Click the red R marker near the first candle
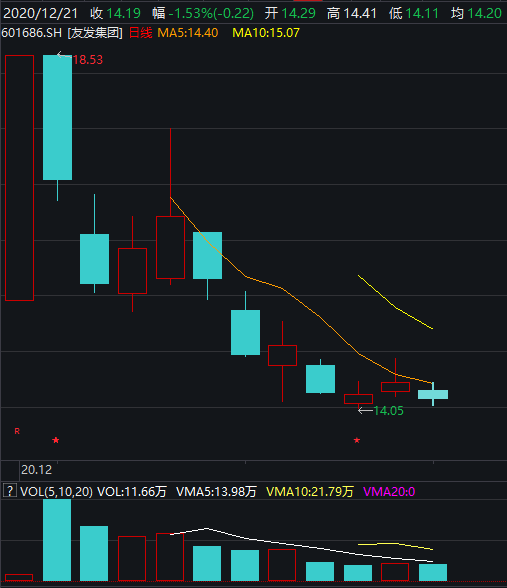The image size is (507, 588). click(17, 431)
